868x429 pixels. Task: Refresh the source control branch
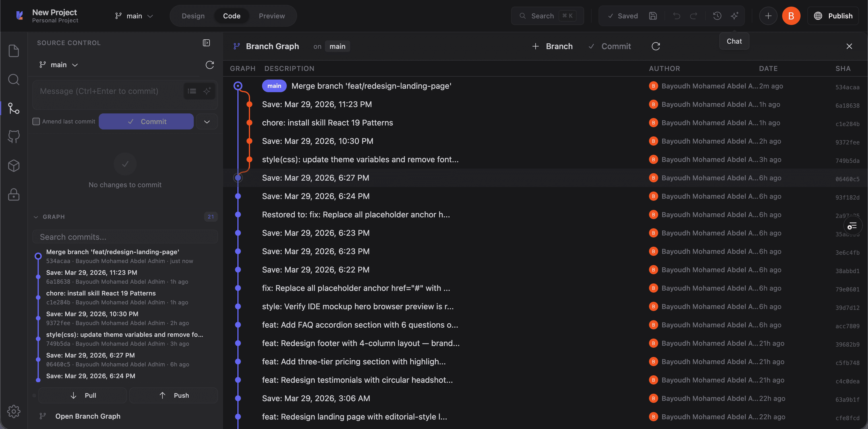pyautogui.click(x=210, y=65)
